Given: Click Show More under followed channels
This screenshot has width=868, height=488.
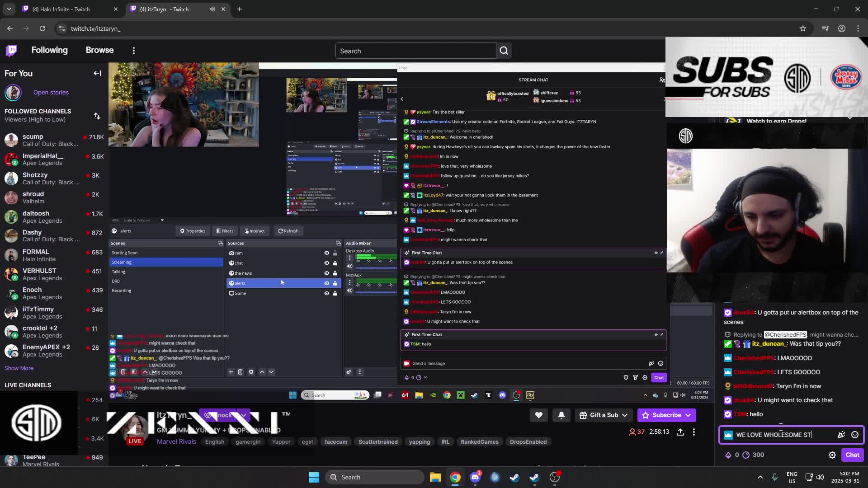Looking at the screenshot, I should [x=19, y=368].
